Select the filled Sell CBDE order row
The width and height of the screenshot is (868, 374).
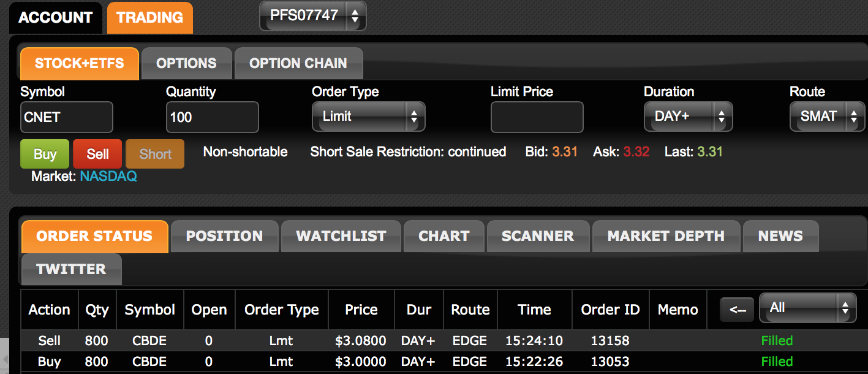tap(368, 341)
